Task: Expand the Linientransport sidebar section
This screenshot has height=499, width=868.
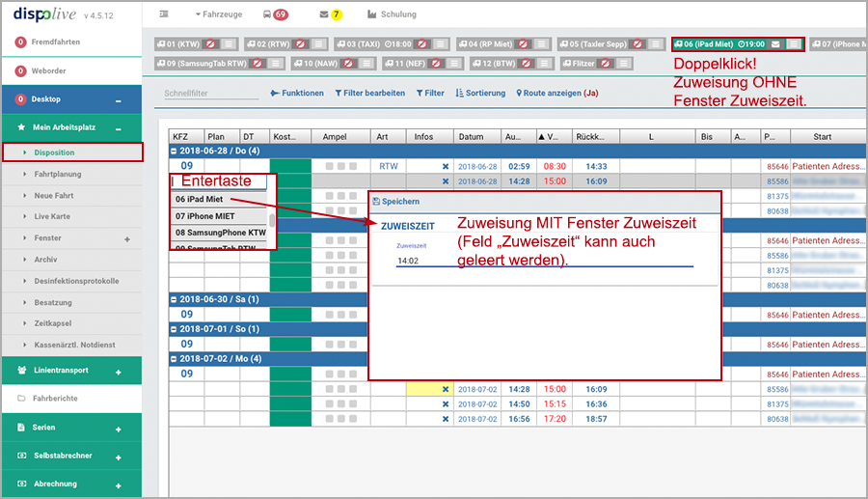Action: (119, 372)
